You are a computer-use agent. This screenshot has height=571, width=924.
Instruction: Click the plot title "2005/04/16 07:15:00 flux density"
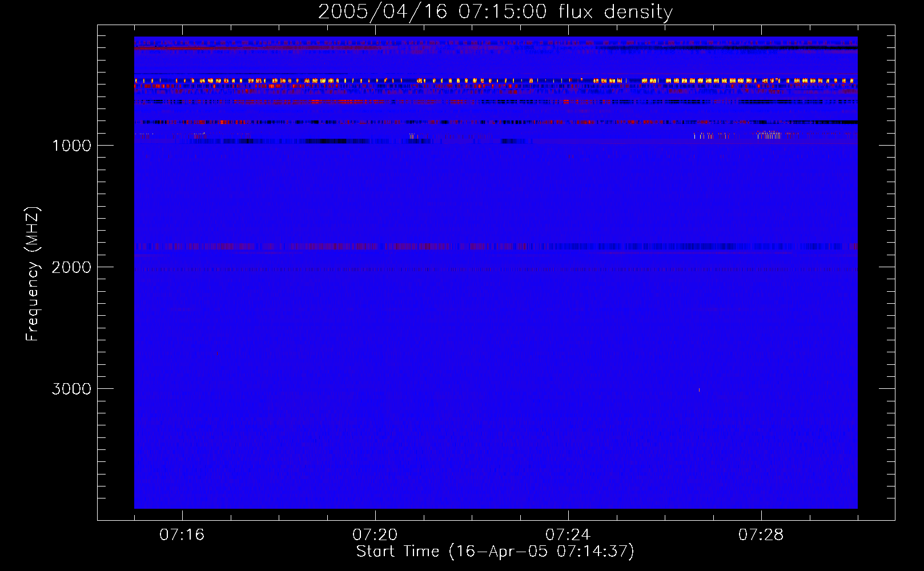point(495,11)
